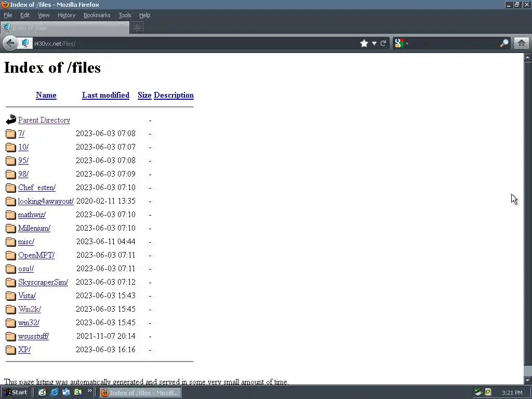
Task: Click folder icon beside wsusstuff/
Action: (x=11, y=336)
